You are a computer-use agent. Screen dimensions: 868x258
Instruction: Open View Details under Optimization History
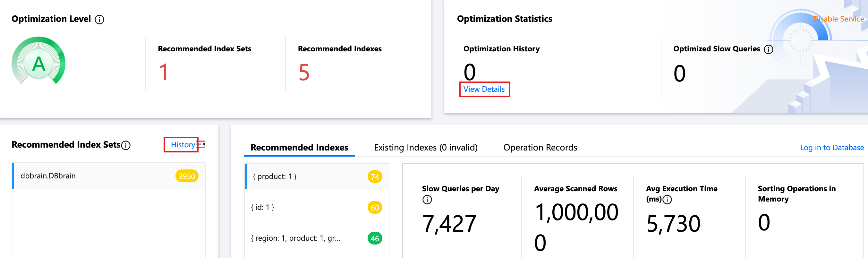click(484, 90)
